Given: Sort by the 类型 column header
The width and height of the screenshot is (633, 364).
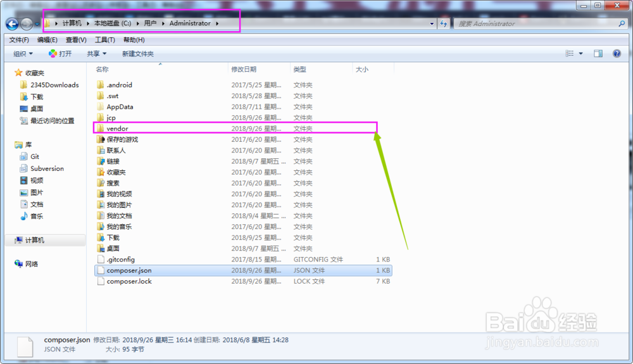Looking at the screenshot, I should pyautogui.click(x=299, y=69).
